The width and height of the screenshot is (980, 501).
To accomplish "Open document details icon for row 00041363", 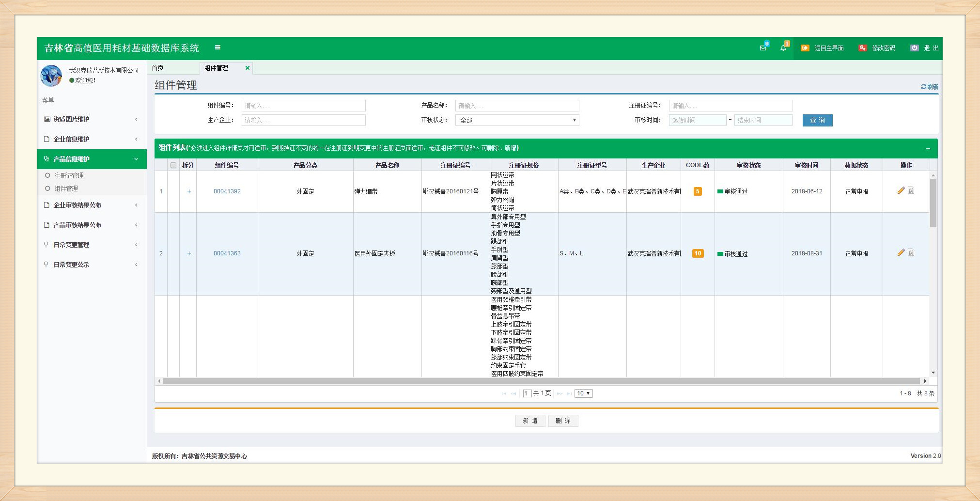I will click(x=911, y=253).
